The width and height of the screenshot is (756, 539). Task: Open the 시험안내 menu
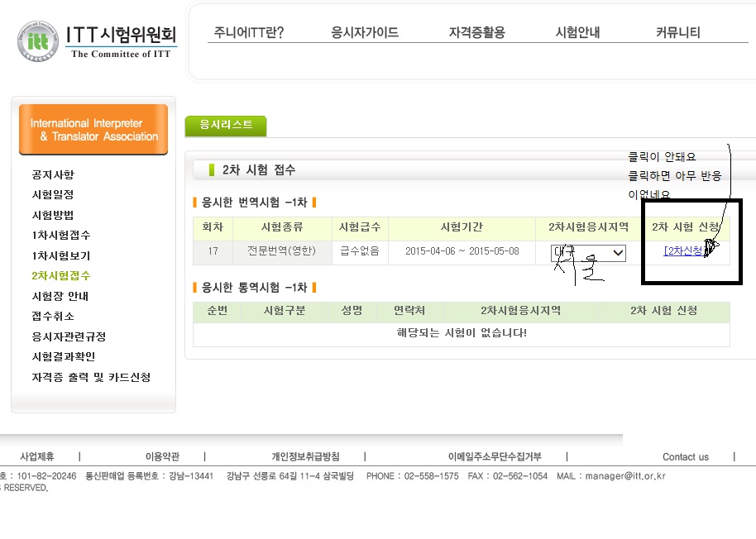coord(577,33)
